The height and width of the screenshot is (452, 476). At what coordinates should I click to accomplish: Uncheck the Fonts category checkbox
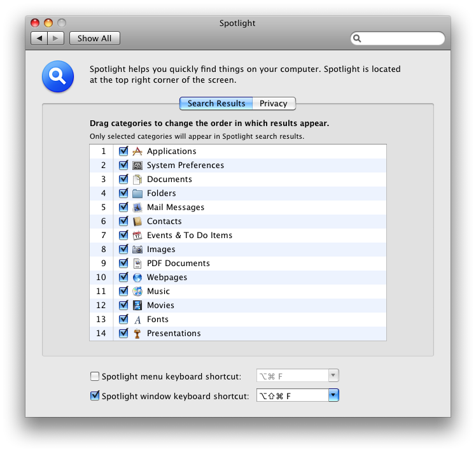pyautogui.click(x=123, y=320)
